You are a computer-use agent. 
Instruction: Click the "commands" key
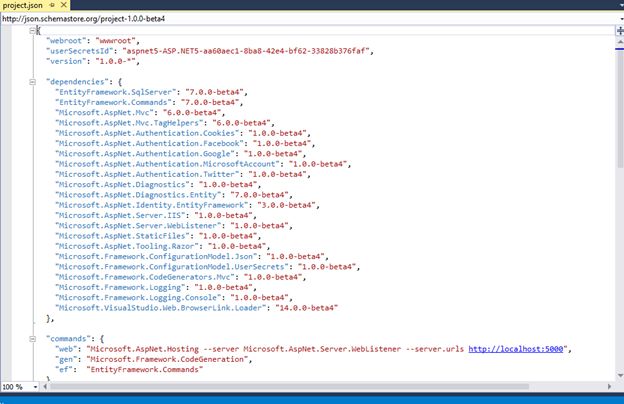[x=68, y=339]
